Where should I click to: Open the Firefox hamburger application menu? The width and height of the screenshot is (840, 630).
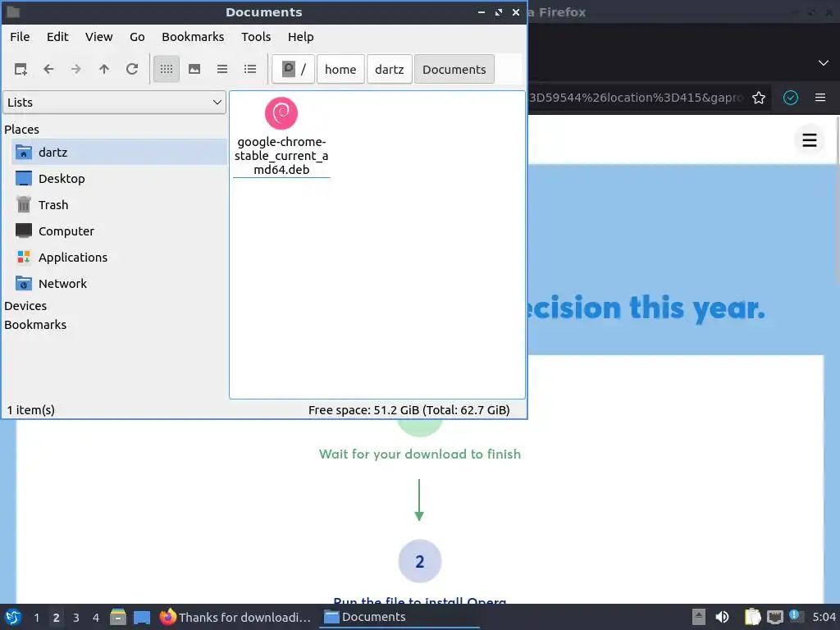(820, 98)
